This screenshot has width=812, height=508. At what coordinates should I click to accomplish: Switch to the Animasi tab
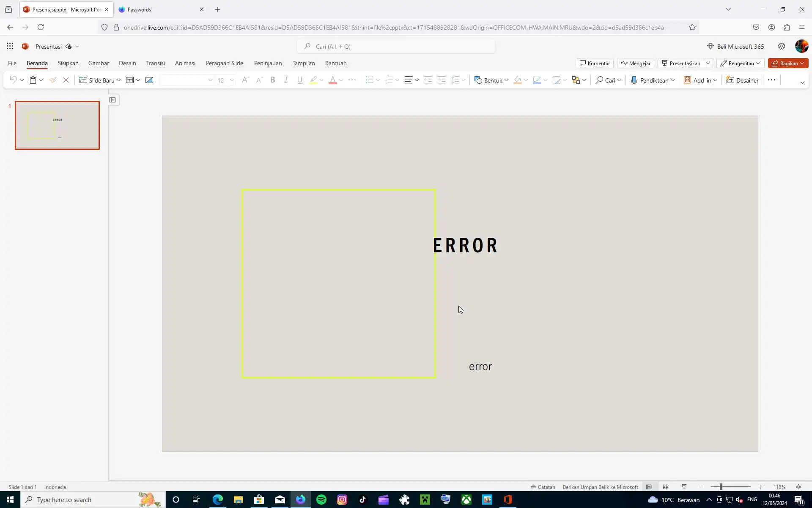[x=185, y=63]
